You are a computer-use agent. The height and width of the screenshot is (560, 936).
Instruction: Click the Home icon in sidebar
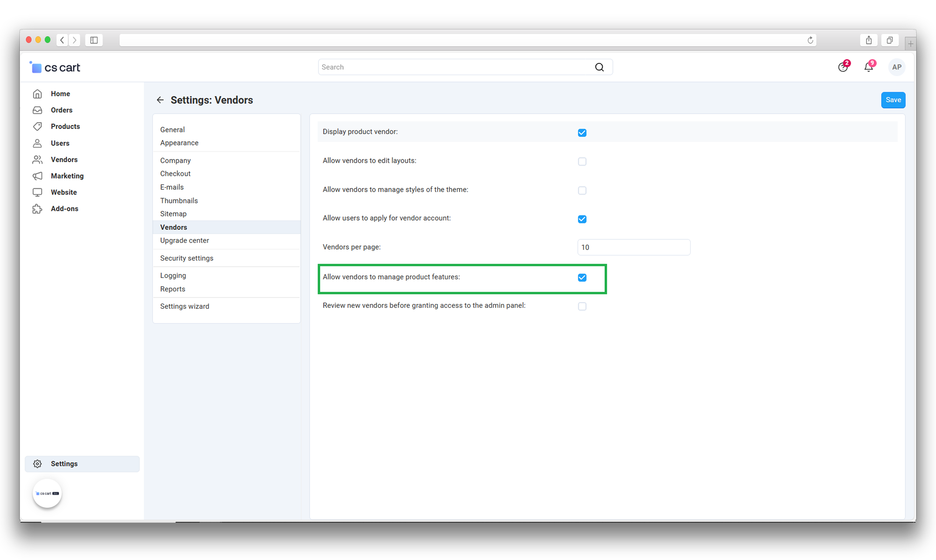click(x=37, y=94)
